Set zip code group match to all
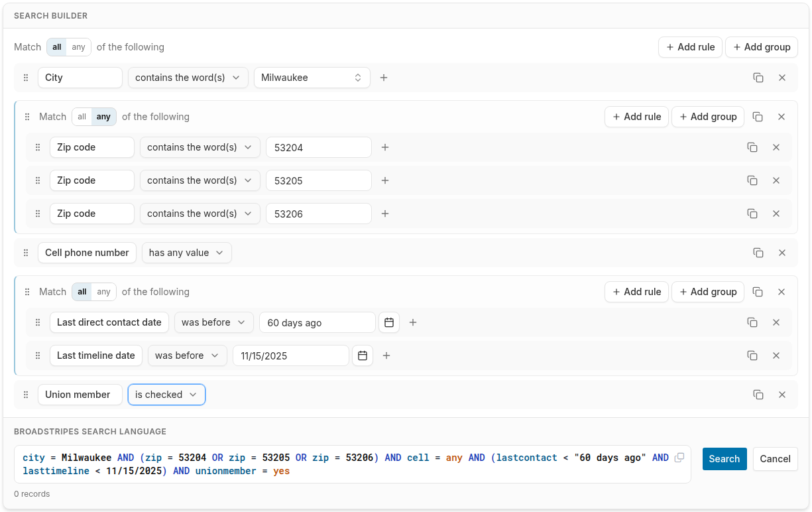 82,117
